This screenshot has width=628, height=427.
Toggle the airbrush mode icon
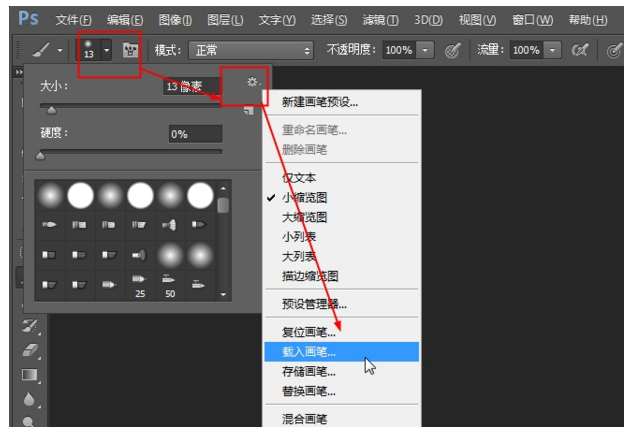pyautogui.click(x=580, y=50)
